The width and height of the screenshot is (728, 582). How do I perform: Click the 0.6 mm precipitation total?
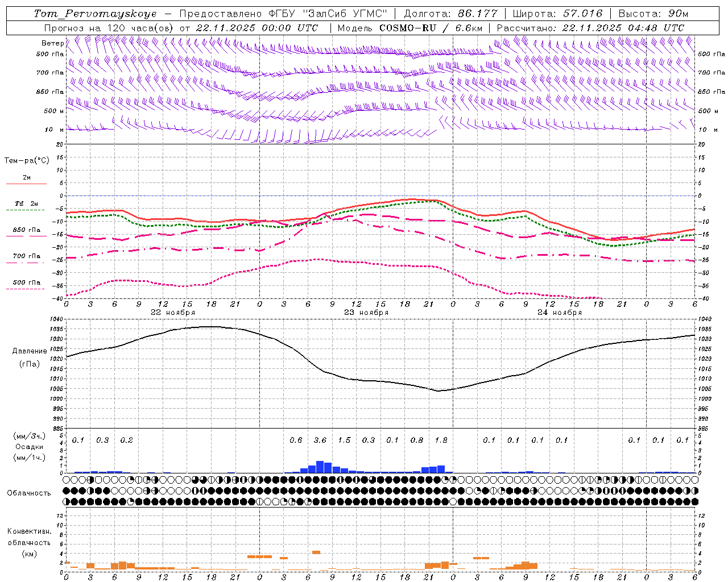pyautogui.click(x=296, y=440)
